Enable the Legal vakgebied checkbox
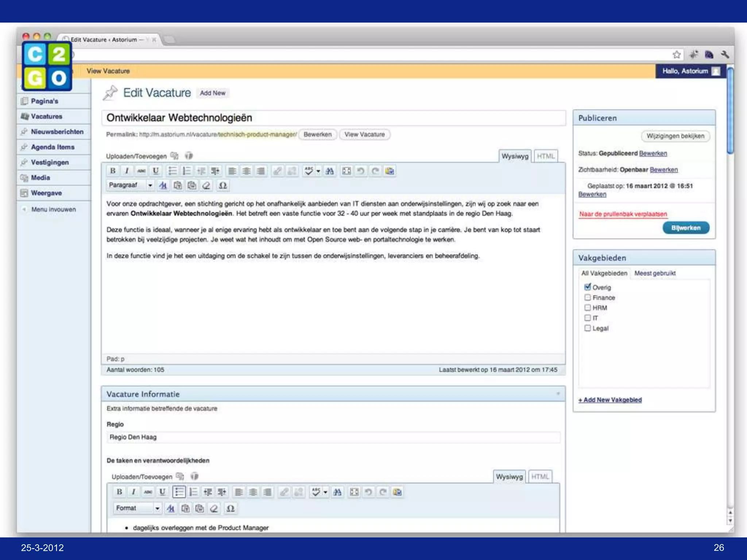Viewport: 747px width, 560px height. tap(587, 328)
